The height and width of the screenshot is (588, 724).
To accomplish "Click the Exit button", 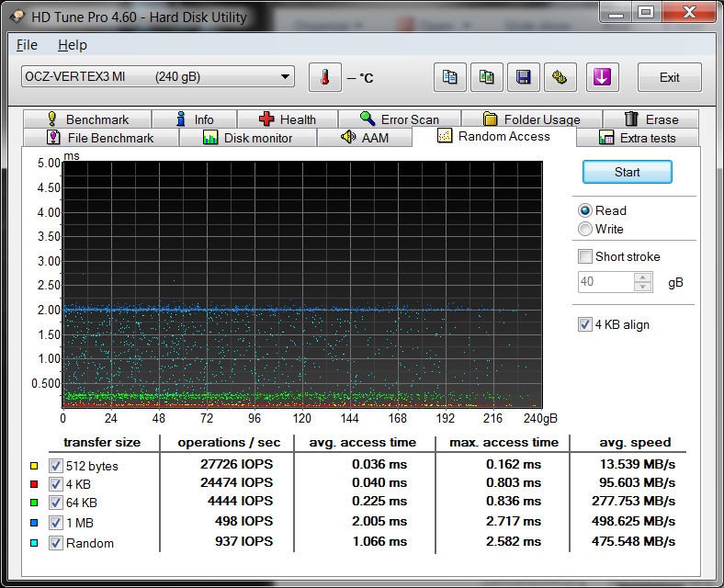I will coord(669,77).
